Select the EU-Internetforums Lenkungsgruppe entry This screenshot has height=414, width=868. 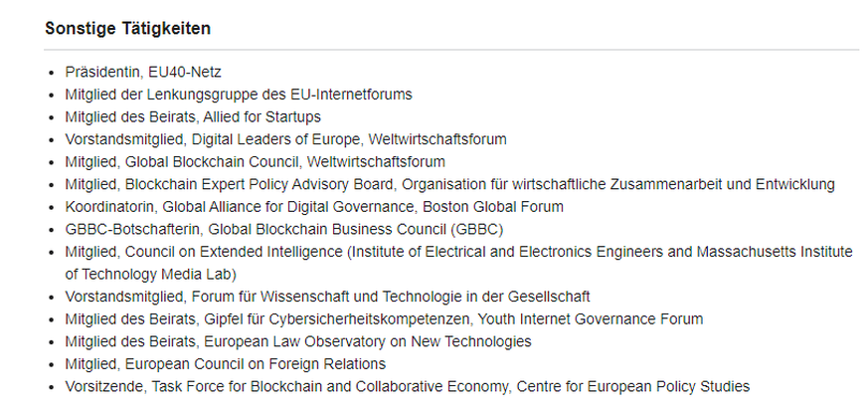(x=239, y=95)
